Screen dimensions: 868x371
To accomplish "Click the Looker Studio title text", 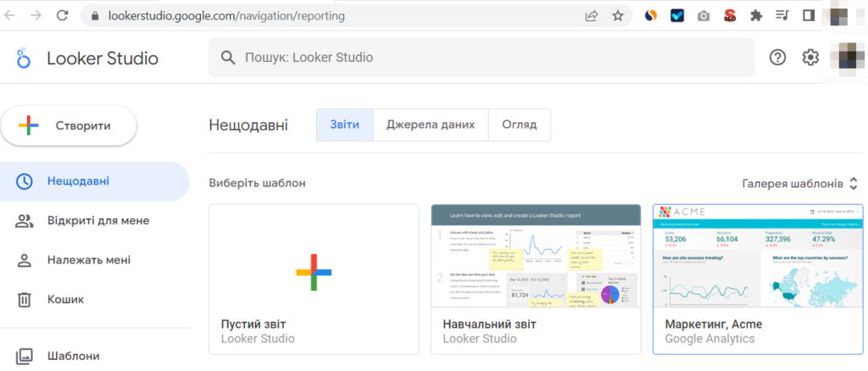I will click(103, 58).
